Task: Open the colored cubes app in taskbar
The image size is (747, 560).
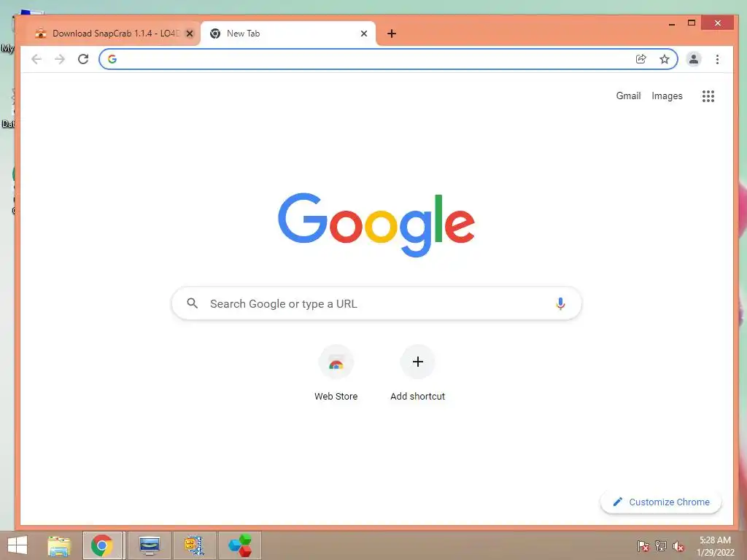Action: click(x=239, y=545)
